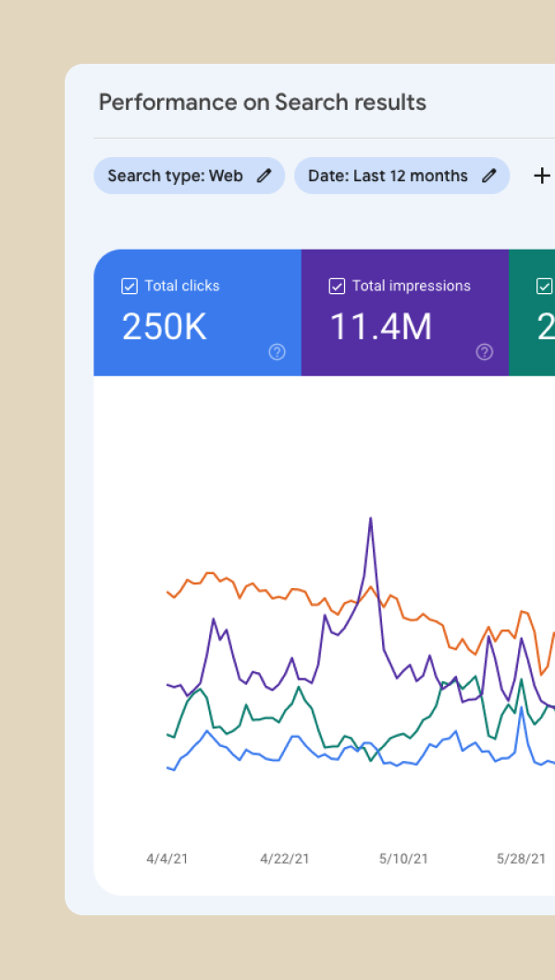Viewport: 555px width, 980px height.
Task: Click the 5/28/21 axis date label
Action: (x=522, y=859)
